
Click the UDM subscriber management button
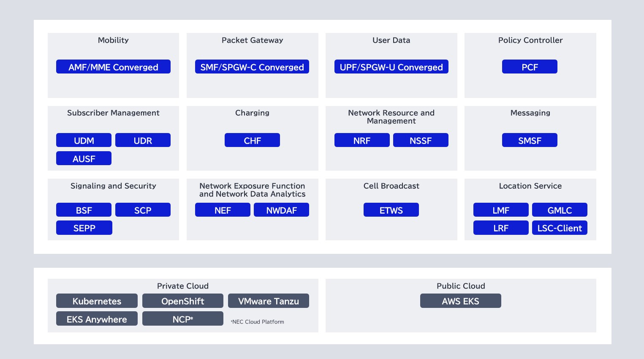[84, 140]
